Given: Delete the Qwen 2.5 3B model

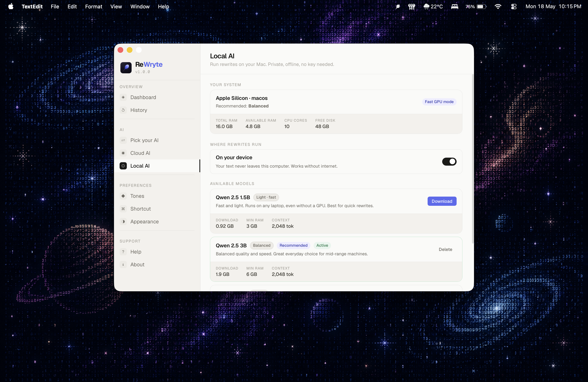Looking at the screenshot, I should pyautogui.click(x=445, y=249).
